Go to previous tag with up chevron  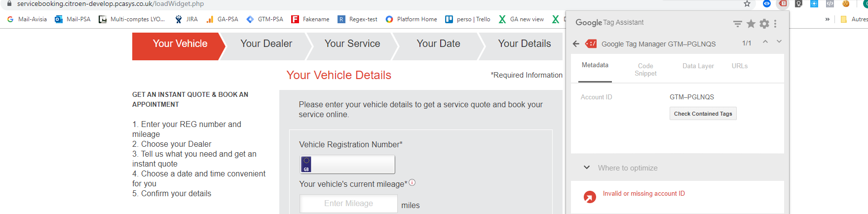765,42
